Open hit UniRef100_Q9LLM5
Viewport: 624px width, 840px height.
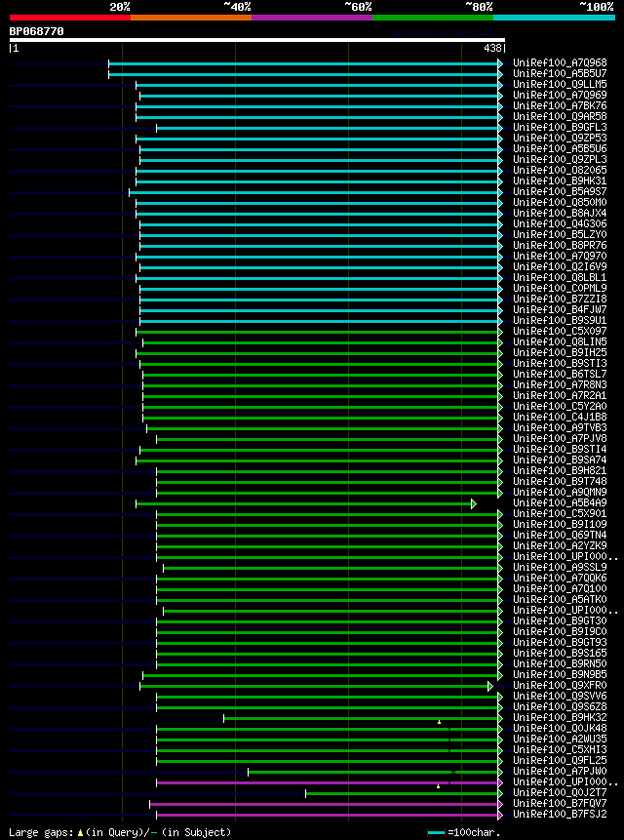click(x=560, y=85)
